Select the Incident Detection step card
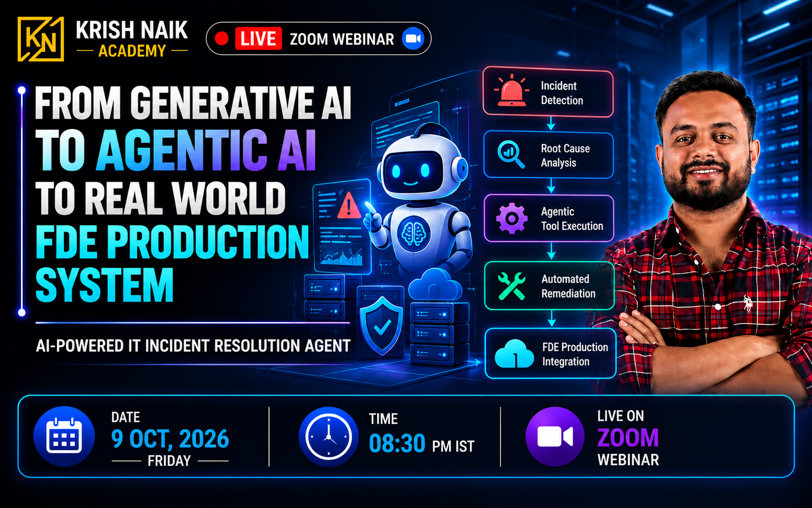This screenshot has height=508, width=812. [548, 92]
